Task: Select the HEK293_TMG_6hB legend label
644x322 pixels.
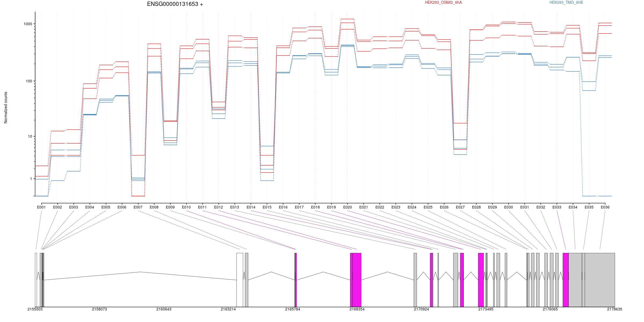Action: pyautogui.click(x=566, y=2)
